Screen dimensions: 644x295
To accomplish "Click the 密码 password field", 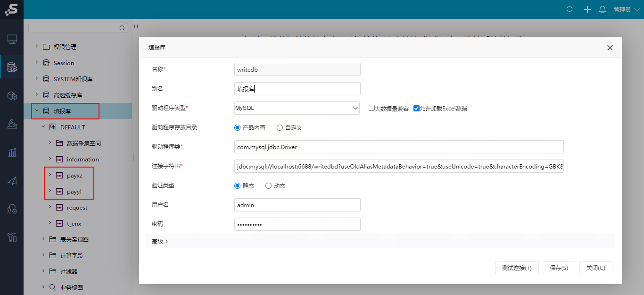I will click(x=297, y=224).
